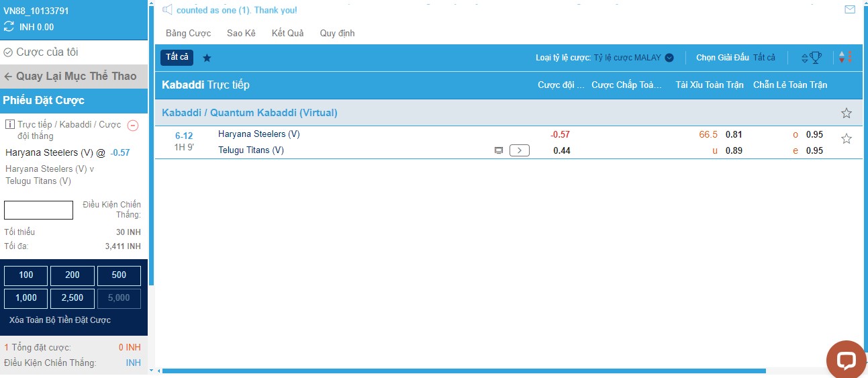
Task: Select the Bảng Cược tab
Action: click(x=188, y=33)
